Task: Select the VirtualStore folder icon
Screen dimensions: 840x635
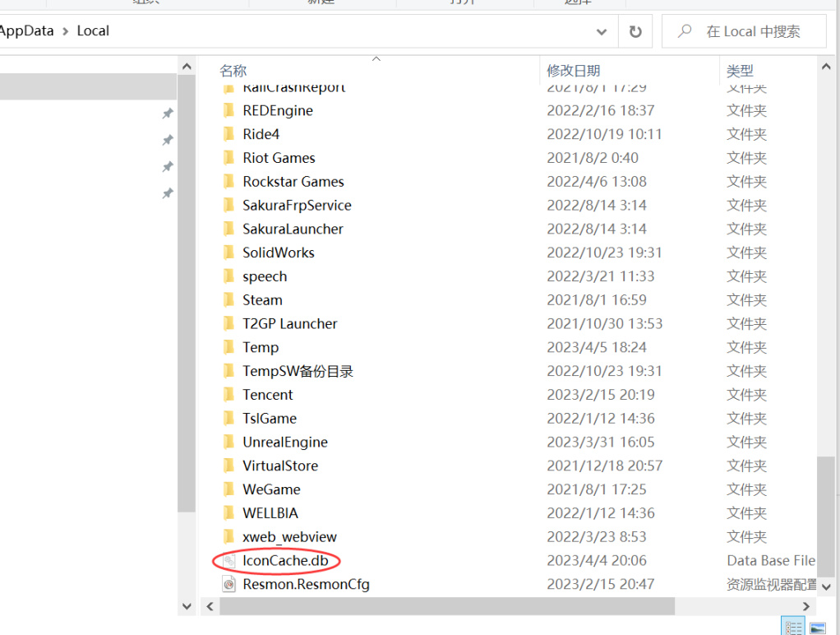Action: [228, 466]
